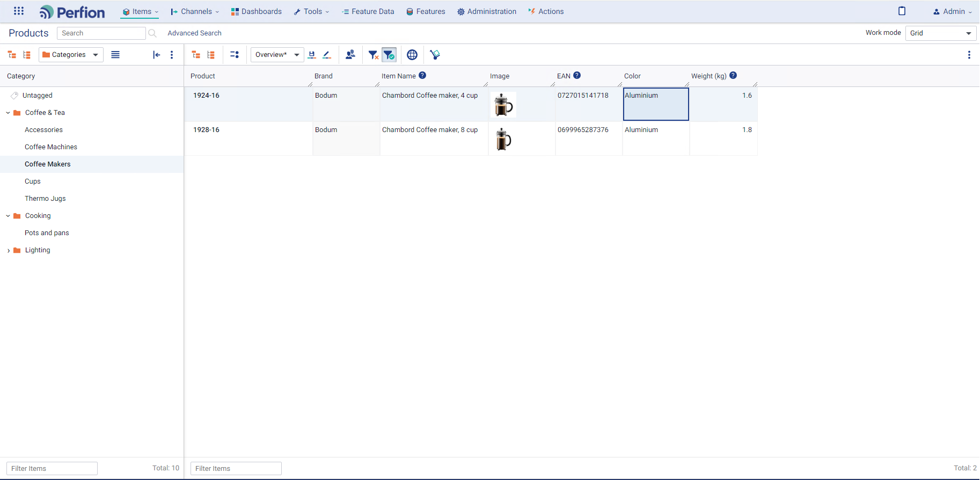The image size is (980, 480).
Task: Click the Color cell for product 1928-16
Action: 656,139
